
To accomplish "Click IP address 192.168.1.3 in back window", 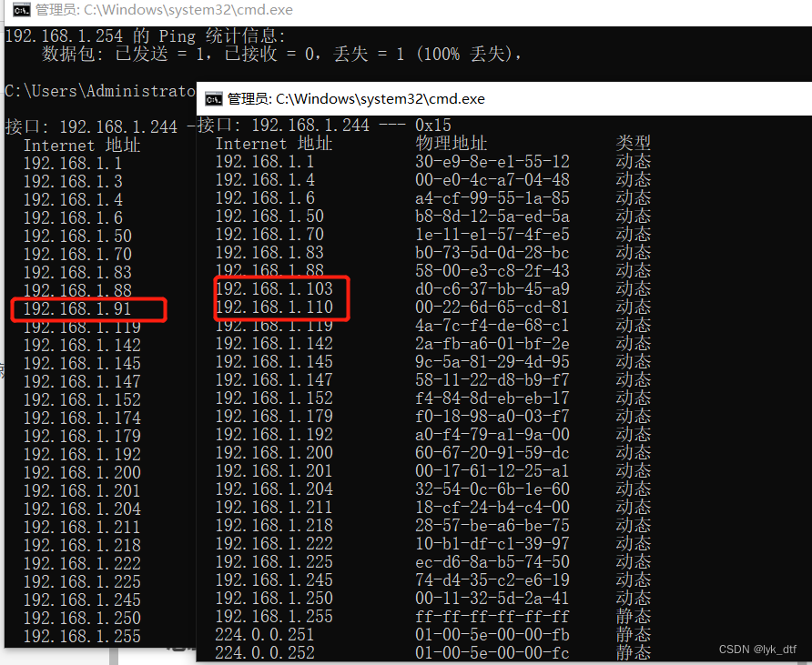I will pyautogui.click(x=73, y=182).
